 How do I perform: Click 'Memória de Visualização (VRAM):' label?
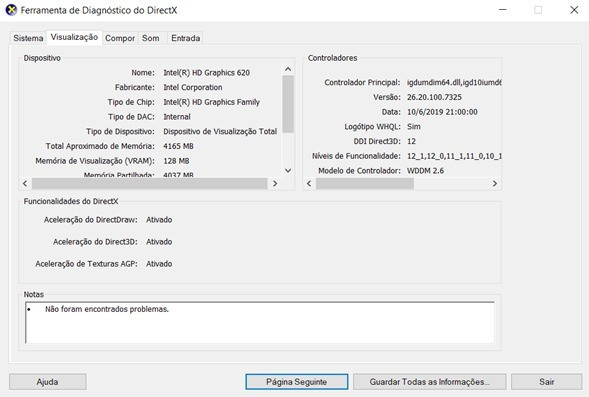tap(95, 161)
